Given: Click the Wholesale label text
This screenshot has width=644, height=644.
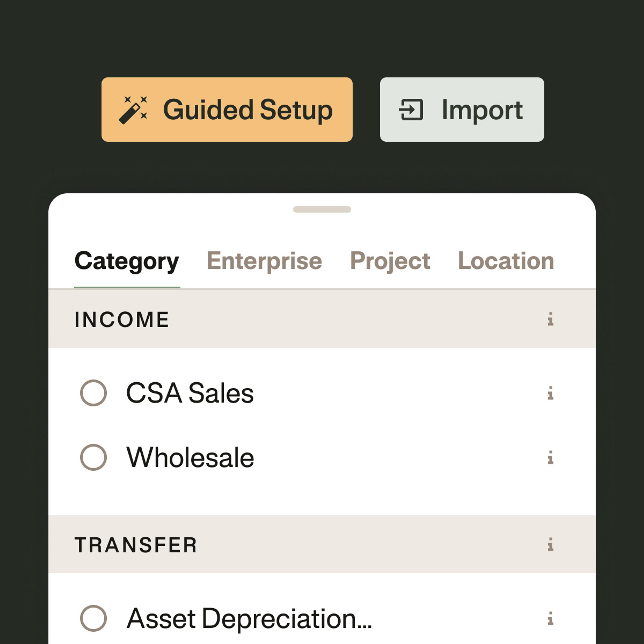Looking at the screenshot, I should coord(190,458).
